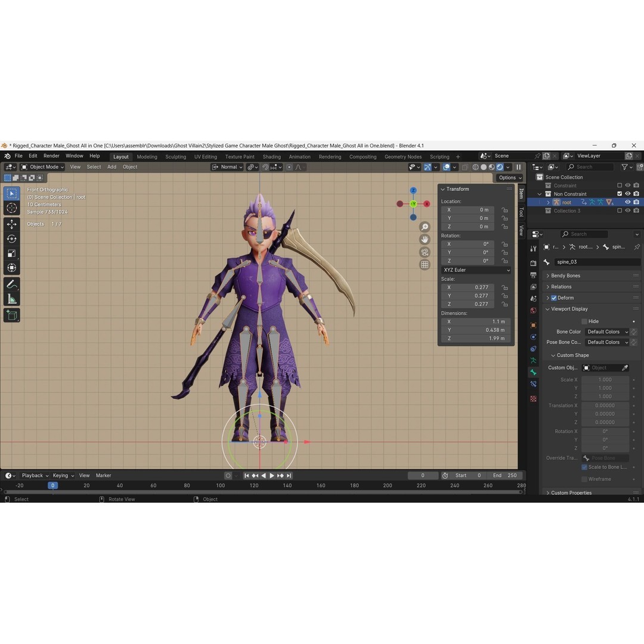Click the pan view hand icon

click(x=425, y=240)
